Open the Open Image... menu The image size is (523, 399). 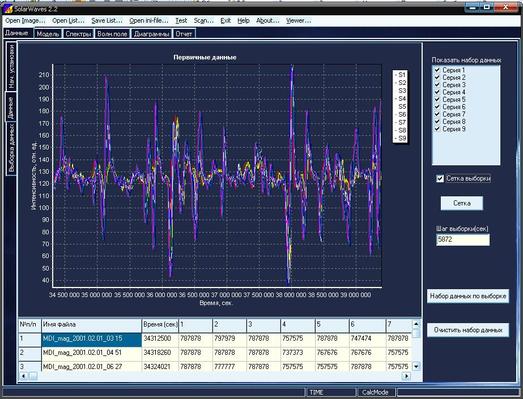pyautogui.click(x=25, y=21)
